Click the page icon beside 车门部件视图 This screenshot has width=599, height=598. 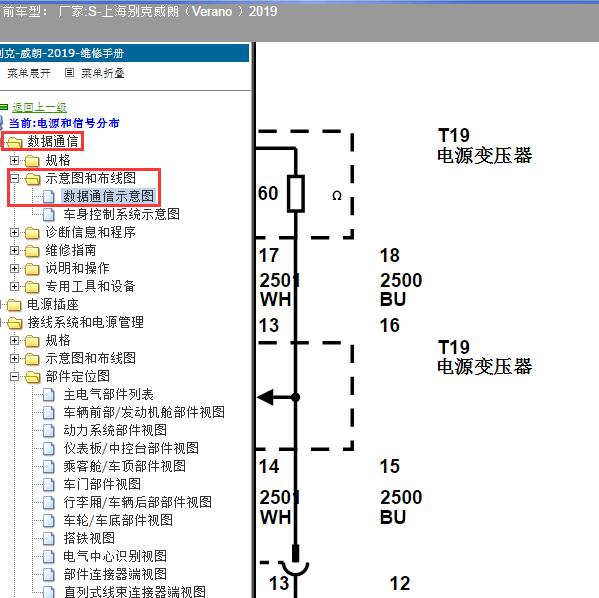[49, 485]
